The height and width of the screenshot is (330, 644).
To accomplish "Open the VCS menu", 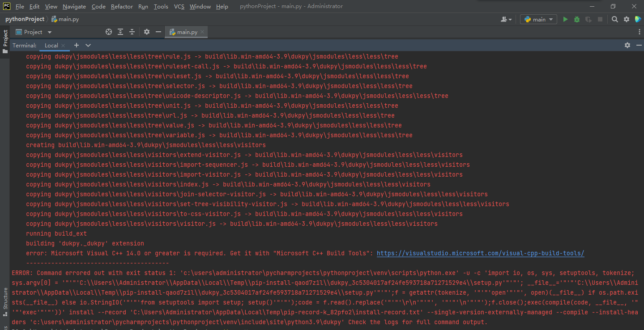I will (179, 6).
